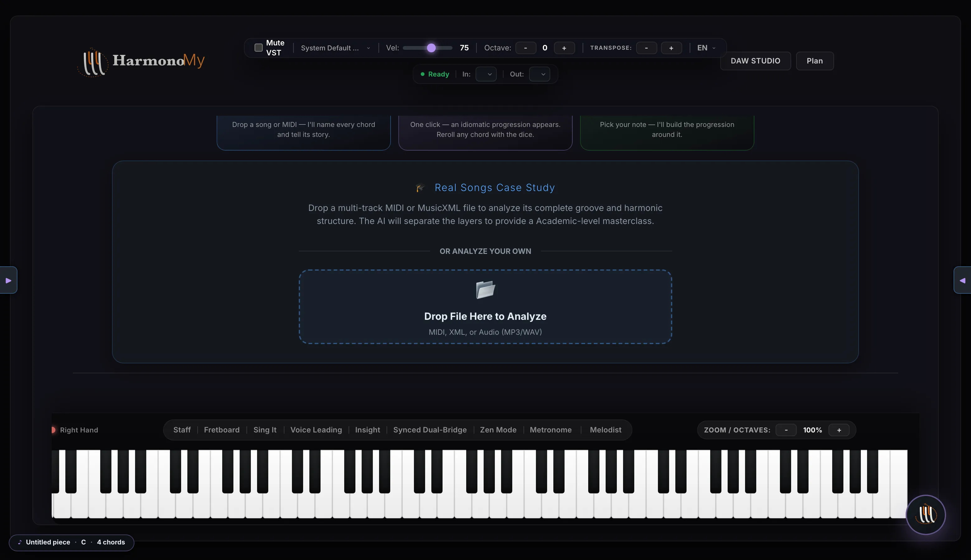This screenshot has height=560, width=971.
Task: Click the green Ready status dot
Action: (422, 74)
